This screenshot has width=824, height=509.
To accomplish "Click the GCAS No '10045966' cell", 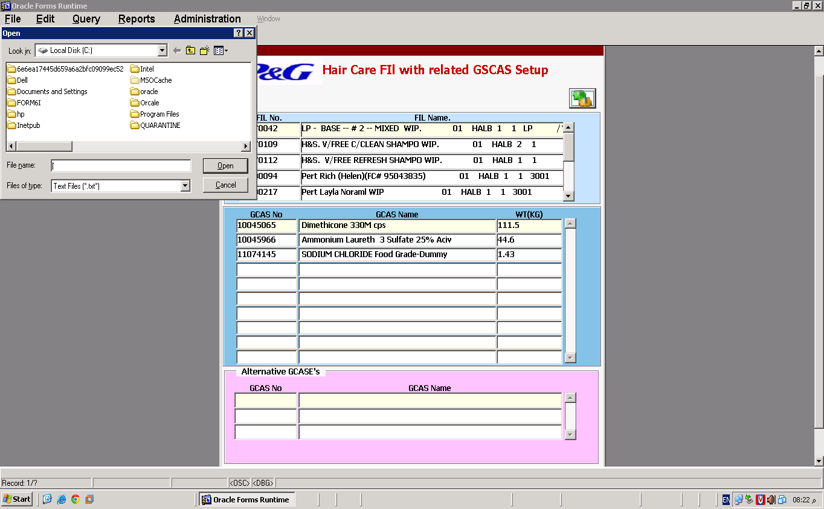I will (266, 241).
